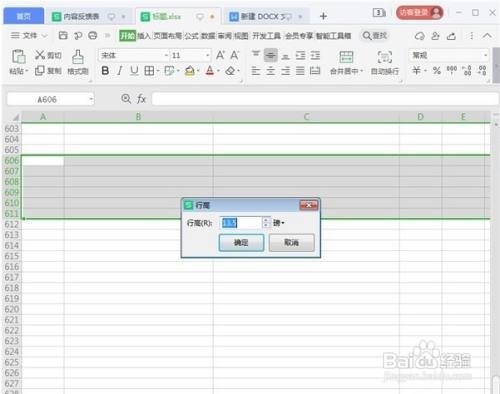This screenshot has height=394, width=500.
Task: Click the eraser clear-format icon
Action: click(x=230, y=71)
